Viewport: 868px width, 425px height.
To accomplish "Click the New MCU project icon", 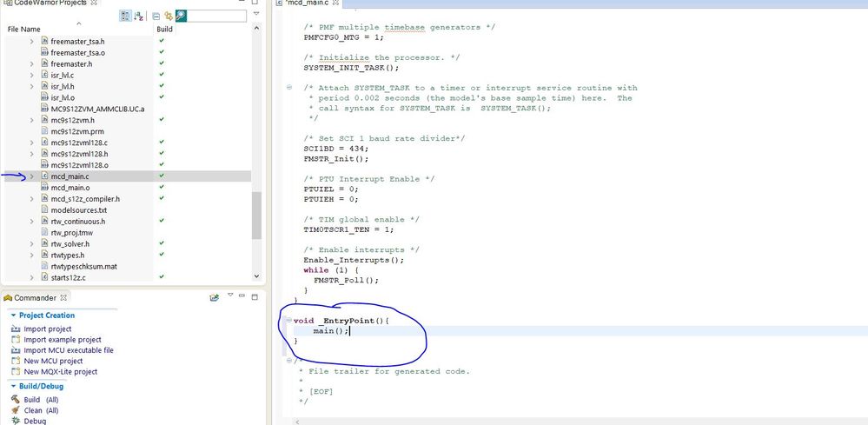I will [x=16, y=361].
